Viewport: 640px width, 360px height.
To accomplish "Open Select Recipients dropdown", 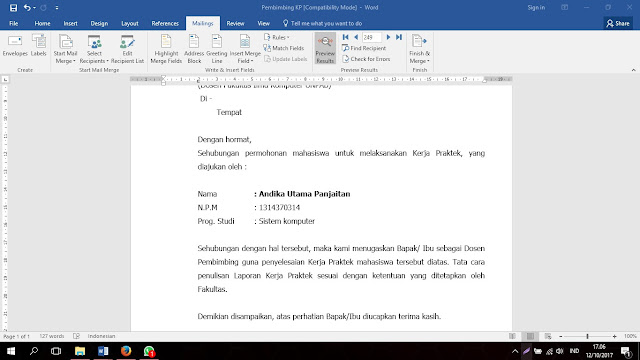I will coord(94,49).
